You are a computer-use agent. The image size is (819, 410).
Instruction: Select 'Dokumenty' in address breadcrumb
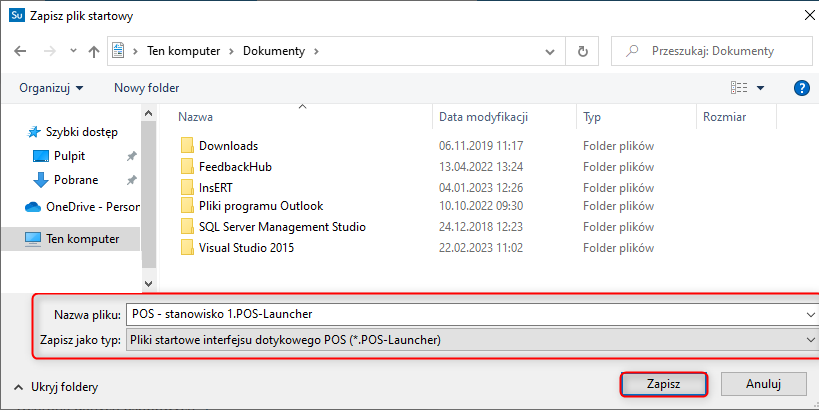(x=274, y=51)
